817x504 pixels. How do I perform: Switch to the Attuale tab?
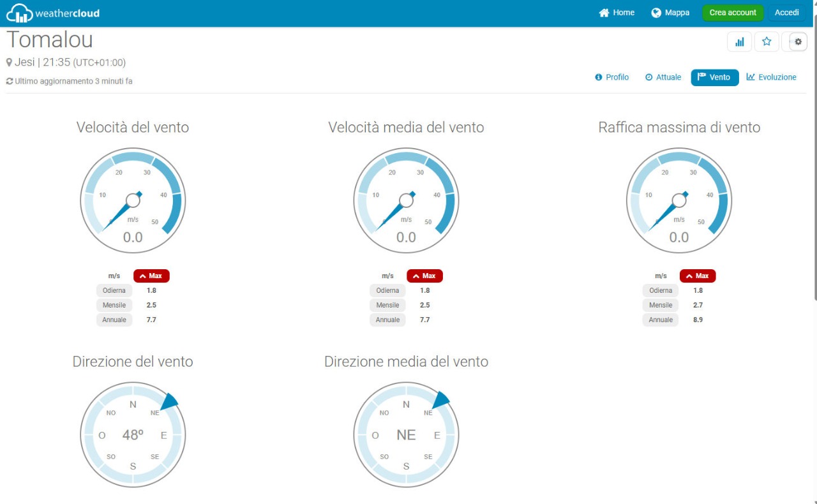663,77
